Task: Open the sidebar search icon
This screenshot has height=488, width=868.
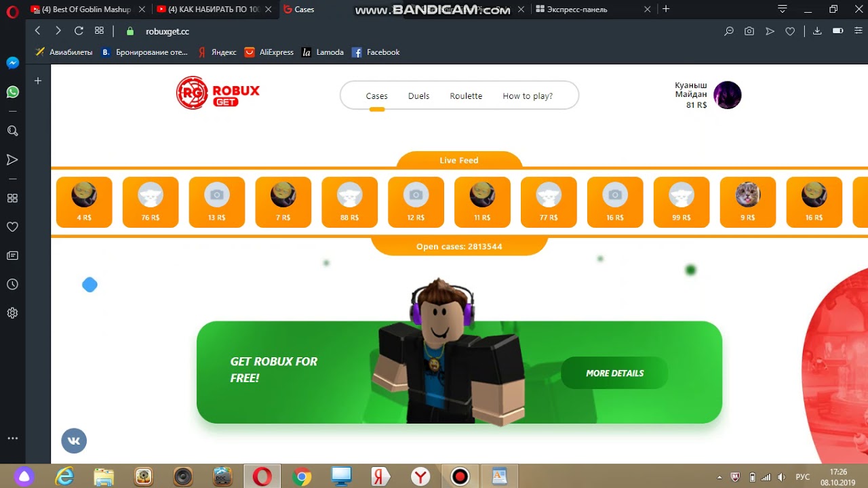Action: pyautogui.click(x=12, y=131)
